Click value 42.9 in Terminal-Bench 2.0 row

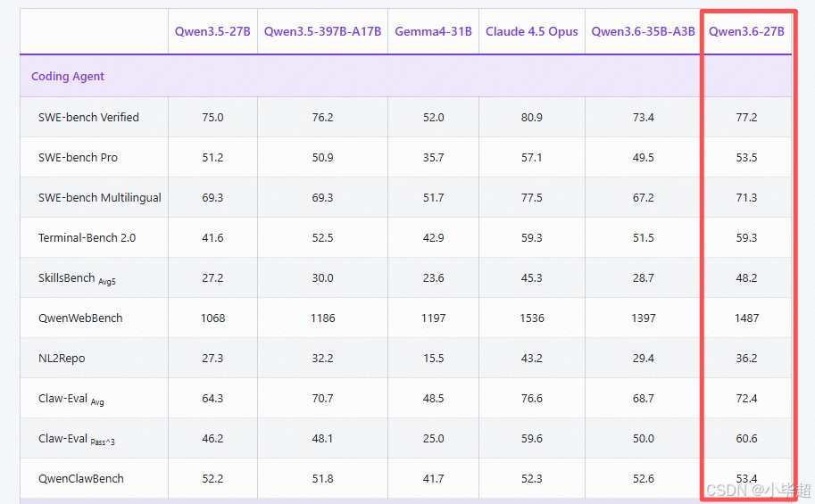click(x=433, y=238)
